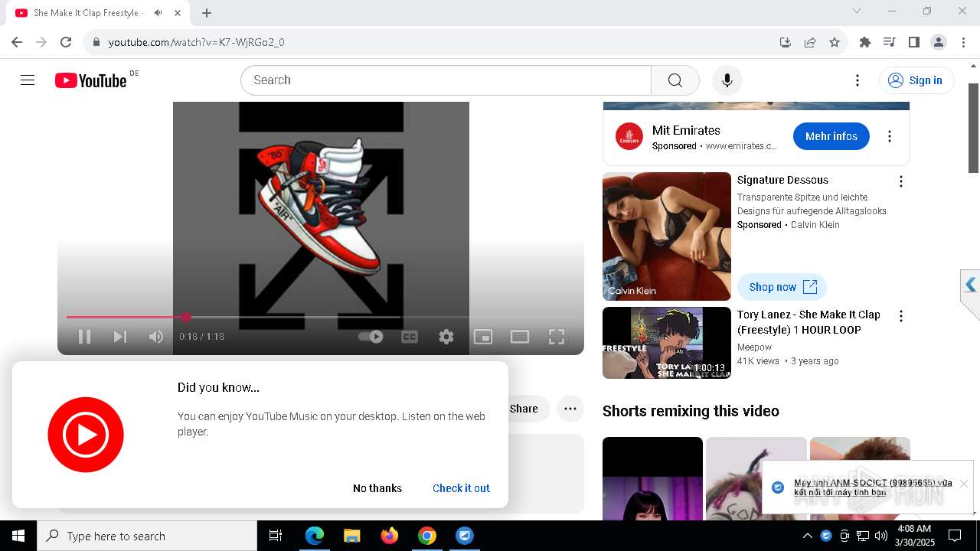Viewport: 980px width, 551px height.
Task: Mute the video player volume
Action: click(x=156, y=337)
